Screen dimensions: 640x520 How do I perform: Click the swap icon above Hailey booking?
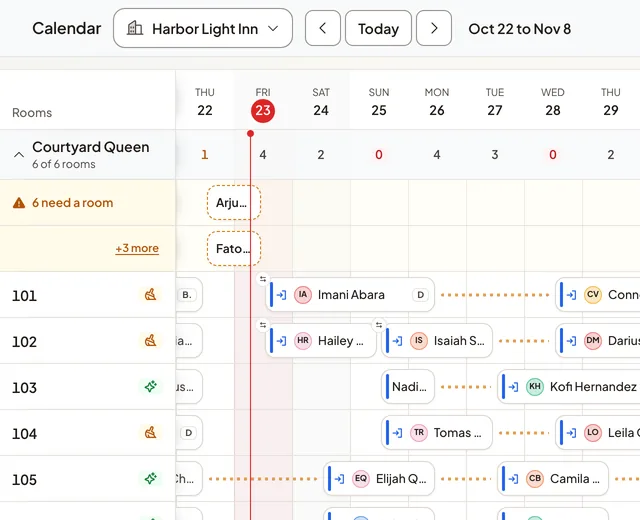pyautogui.click(x=263, y=325)
